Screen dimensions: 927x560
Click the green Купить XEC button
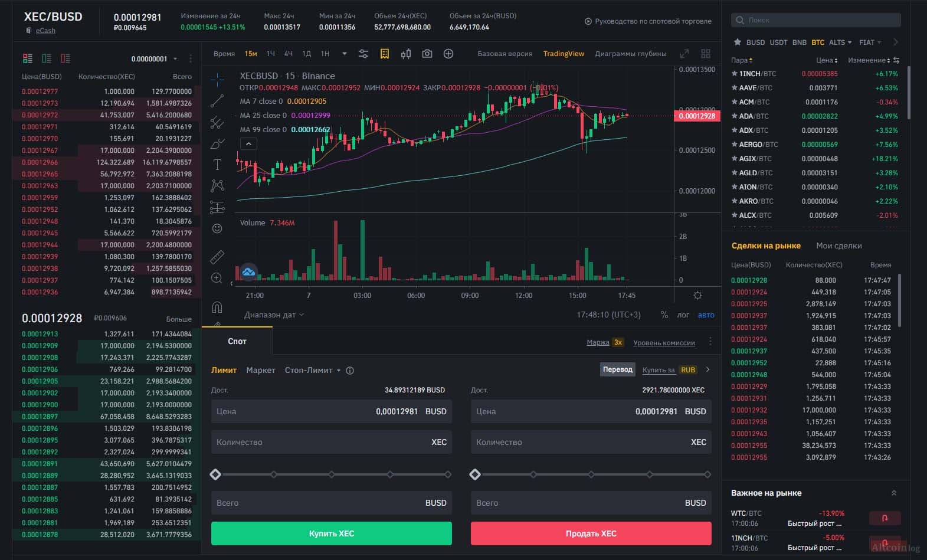click(x=332, y=533)
